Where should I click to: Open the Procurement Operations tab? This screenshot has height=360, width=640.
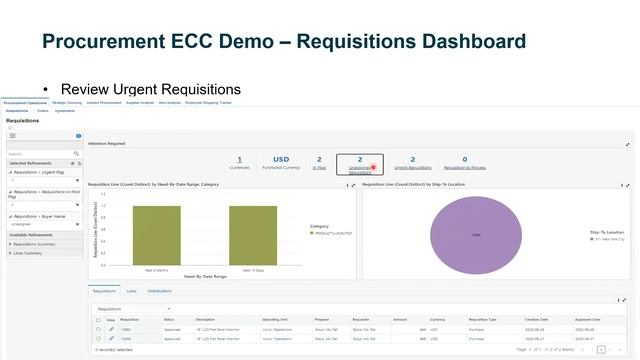[25, 103]
